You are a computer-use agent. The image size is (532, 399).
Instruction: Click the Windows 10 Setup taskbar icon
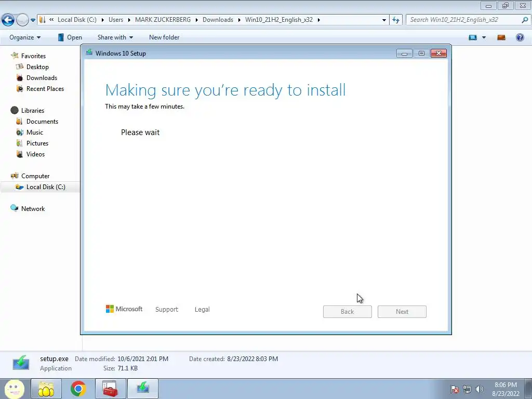[143, 389]
